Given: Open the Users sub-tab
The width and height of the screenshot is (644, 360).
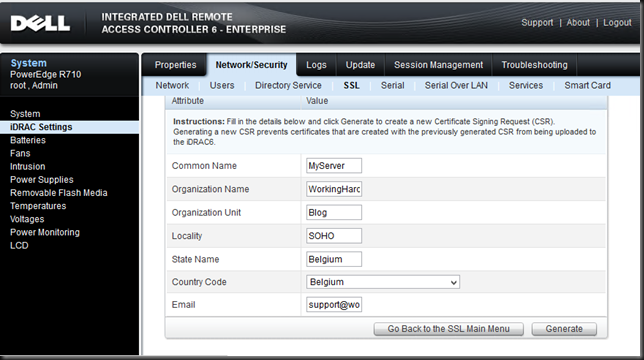Looking at the screenshot, I should [x=222, y=85].
